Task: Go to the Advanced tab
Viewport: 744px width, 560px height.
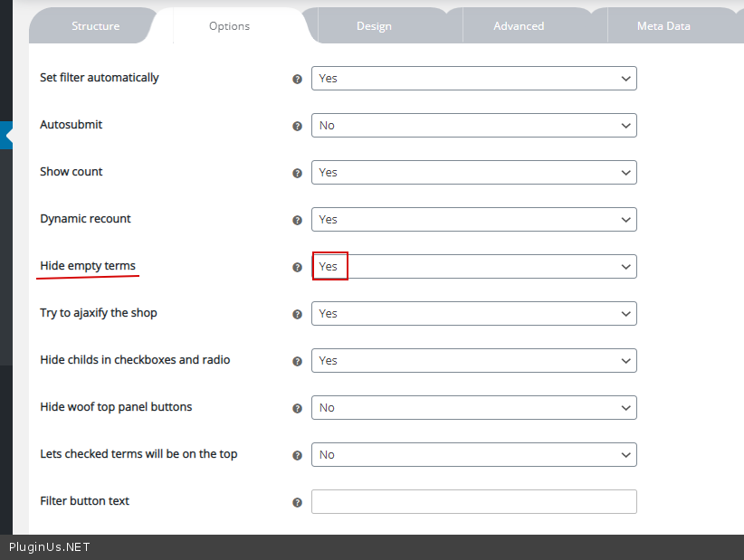Action: (x=519, y=26)
